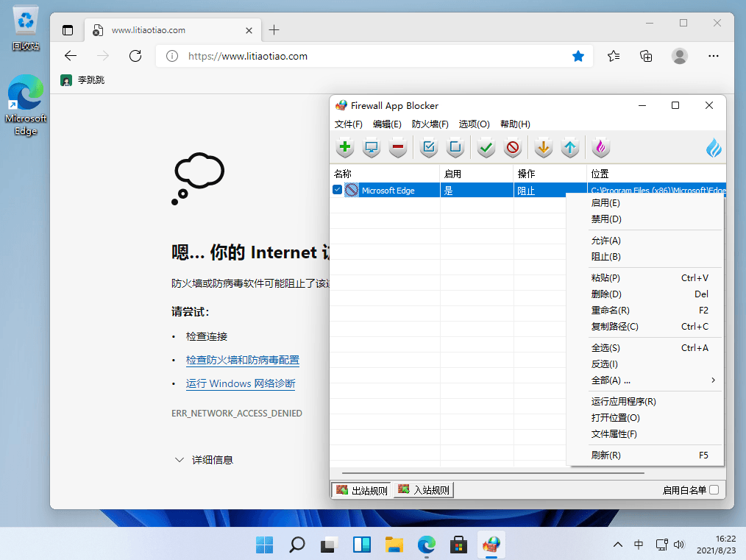Open the 选项(O) menu
This screenshot has height=560, width=746.
tap(474, 124)
